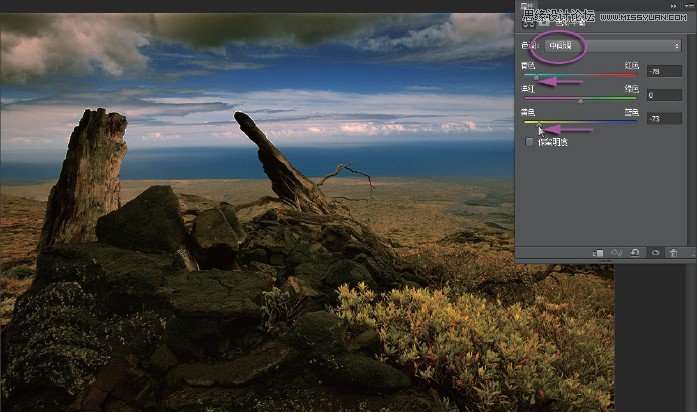
Task: Click the yellow-blue slider handle
Action: (539, 125)
